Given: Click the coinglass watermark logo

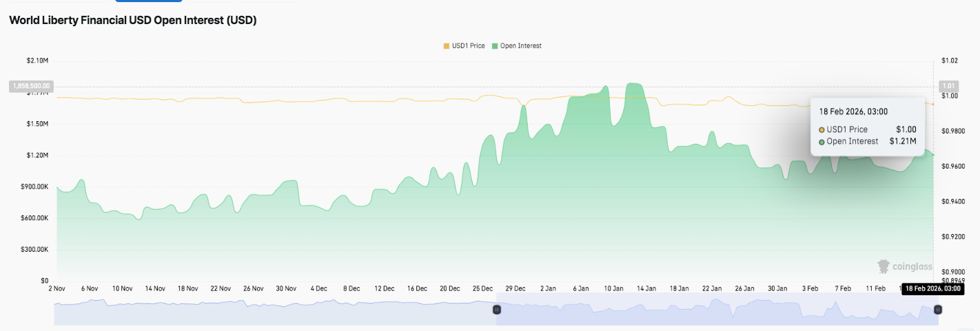Looking at the screenshot, I should [x=904, y=266].
